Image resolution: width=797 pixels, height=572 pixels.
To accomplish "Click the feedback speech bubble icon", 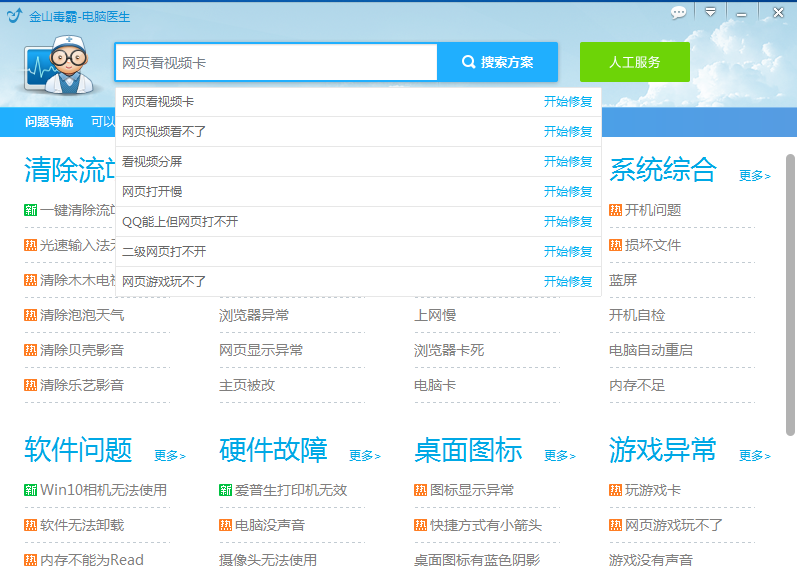I will click(679, 12).
